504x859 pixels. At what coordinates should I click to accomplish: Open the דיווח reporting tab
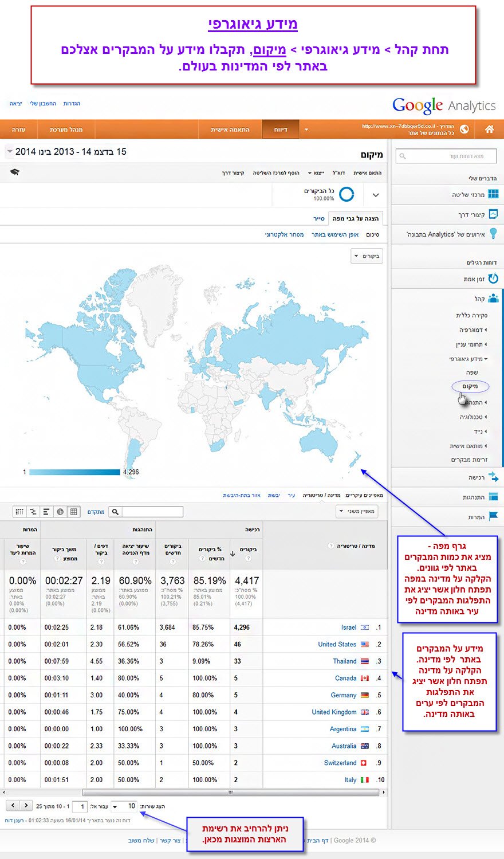(x=281, y=130)
